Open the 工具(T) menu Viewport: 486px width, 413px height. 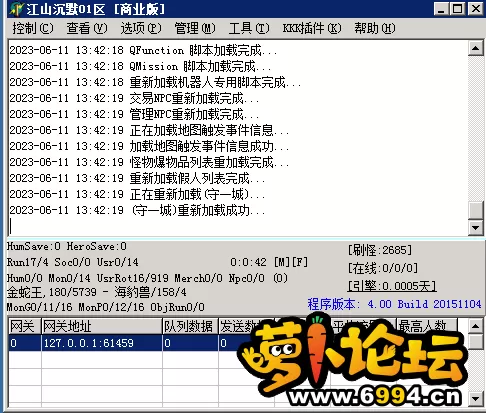[x=249, y=28]
